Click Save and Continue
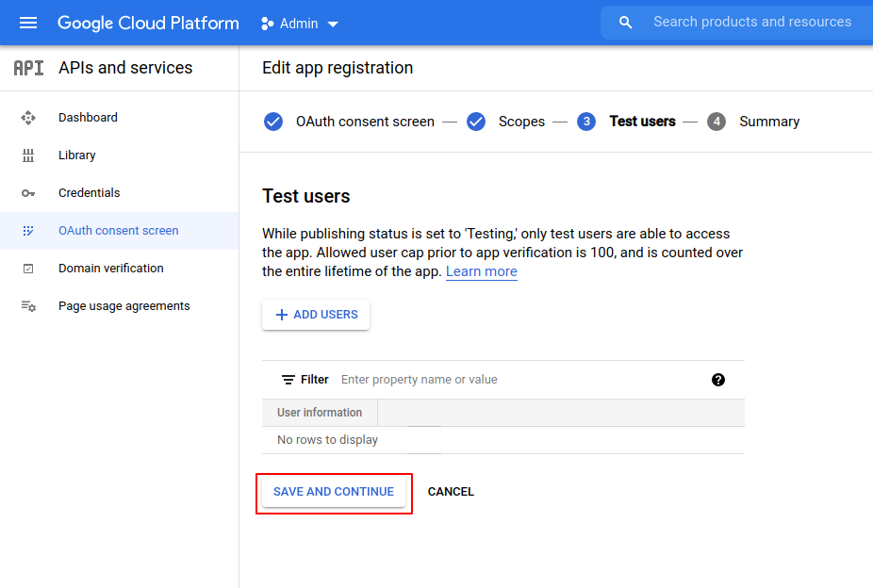Viewport: 873px width, 588px height. coord(334,492)
